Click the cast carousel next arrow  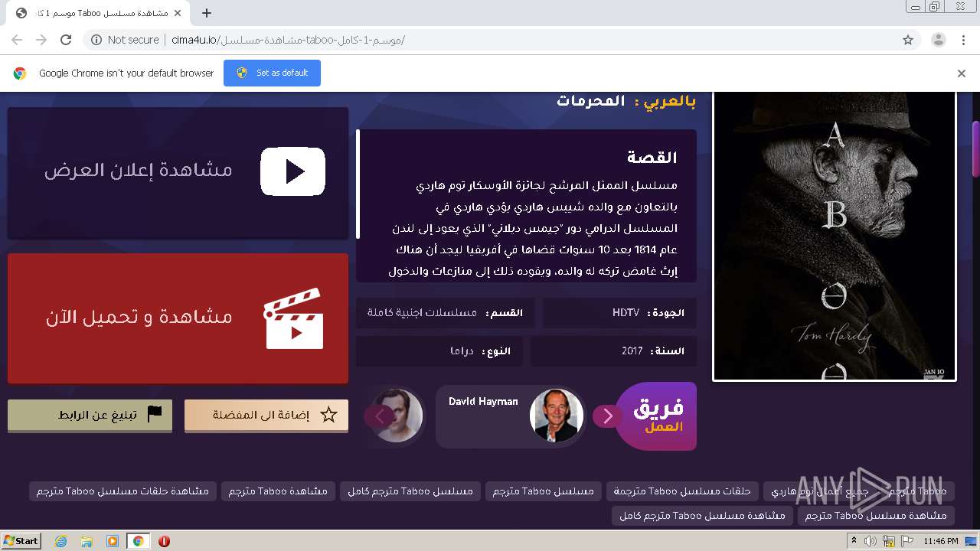608,416
